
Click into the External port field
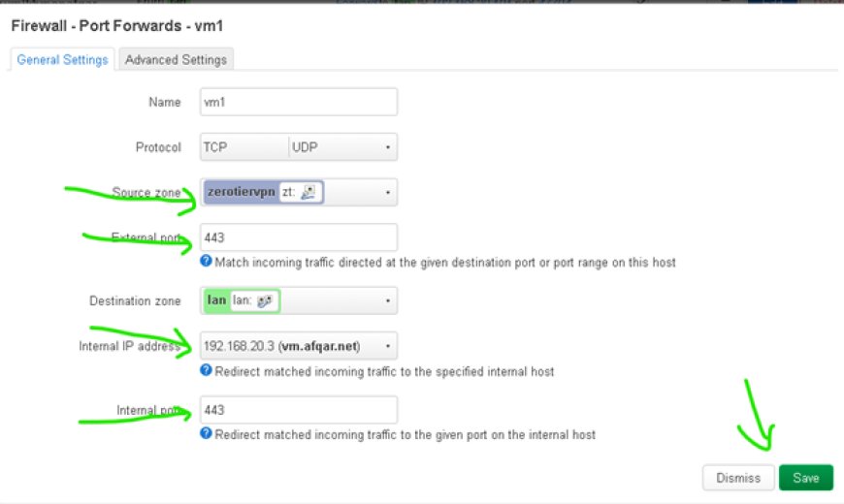point(299,237)
